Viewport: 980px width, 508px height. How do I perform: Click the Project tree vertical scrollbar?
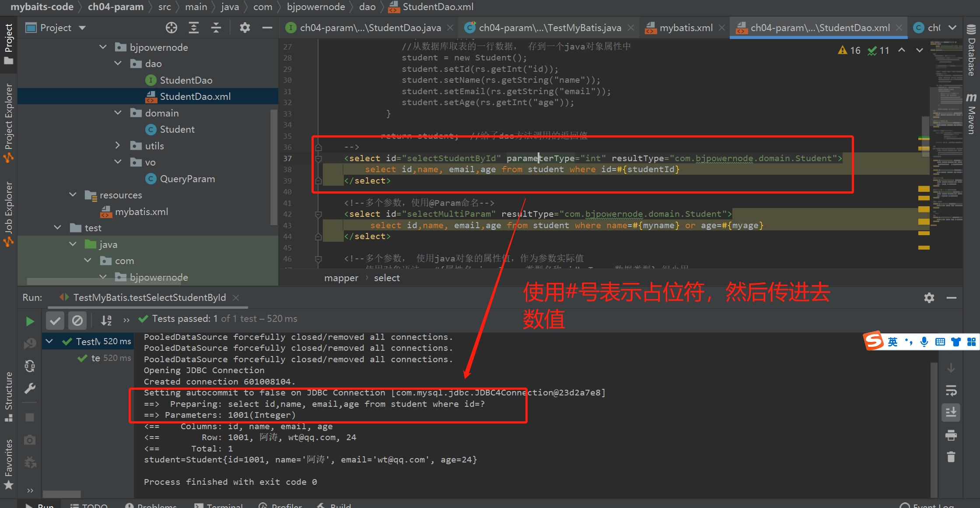pos(274,166)
